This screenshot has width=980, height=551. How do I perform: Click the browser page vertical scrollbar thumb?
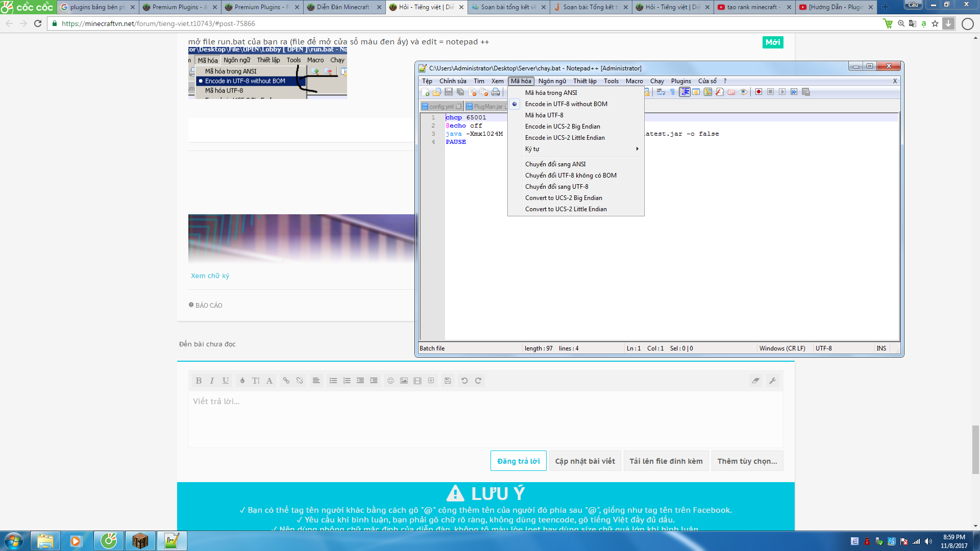[x=975, y=449]
